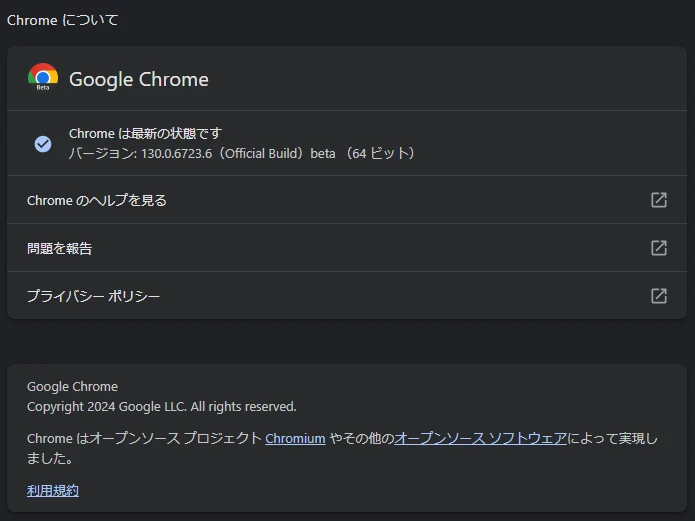Click external link icon beside プライバシー ポリシー

point(659,296)
